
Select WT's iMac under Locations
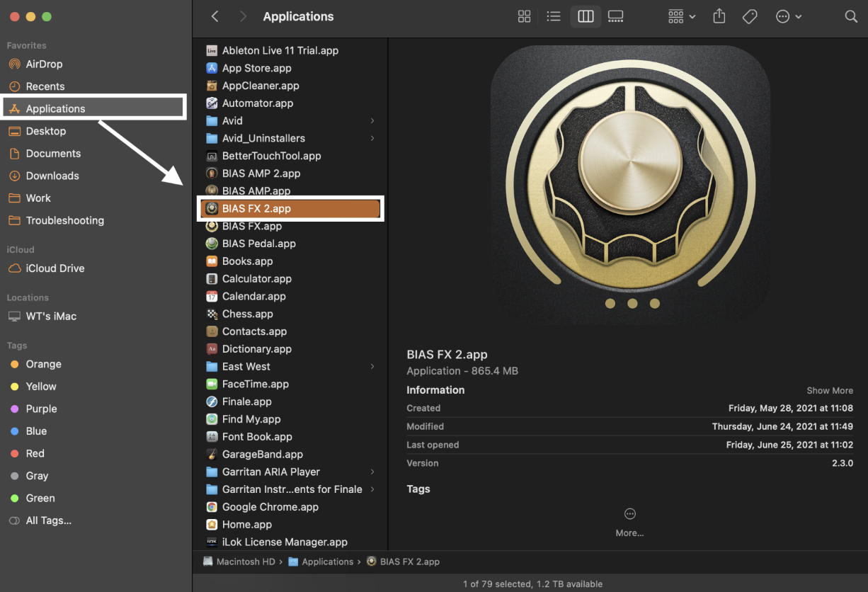51,317
